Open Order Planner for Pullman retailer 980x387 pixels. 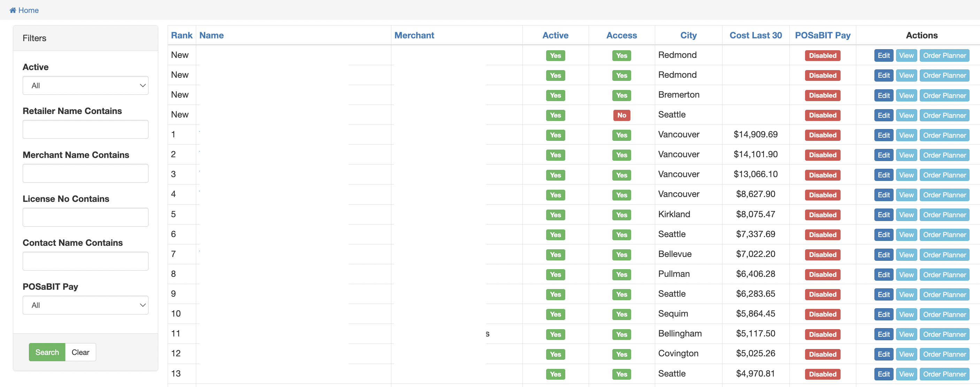click(944, 275)
